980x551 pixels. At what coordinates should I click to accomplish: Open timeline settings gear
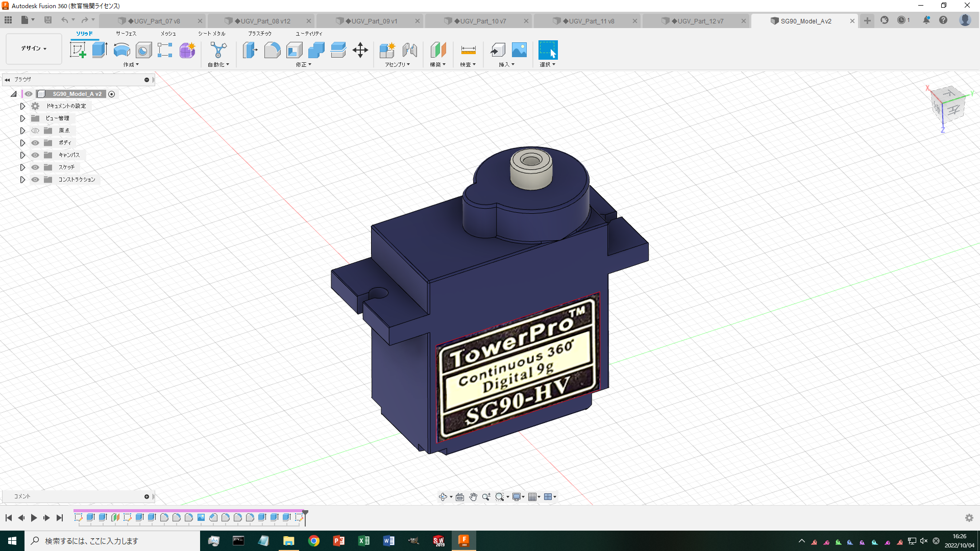click(x=969, y=518)
